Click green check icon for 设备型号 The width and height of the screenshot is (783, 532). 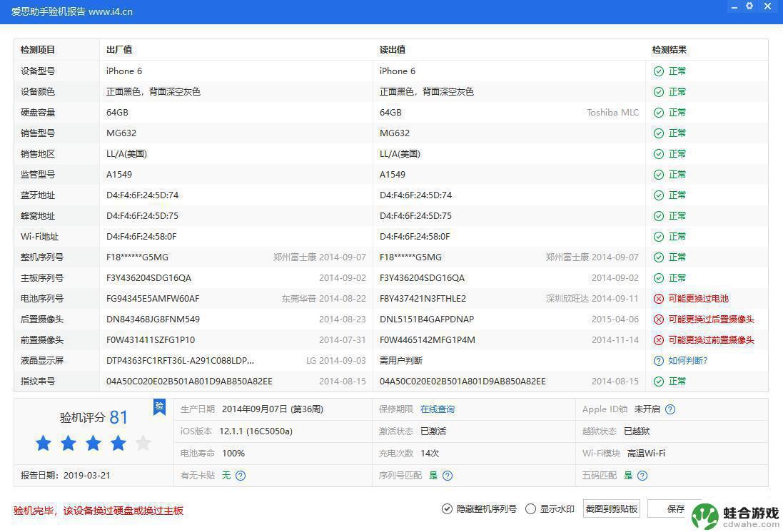point(659,71)
